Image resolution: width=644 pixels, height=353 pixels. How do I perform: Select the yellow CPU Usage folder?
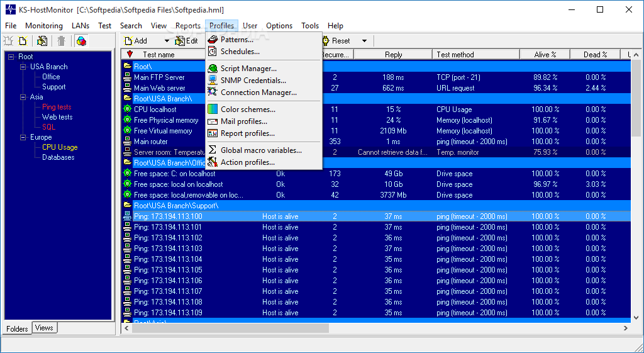pyautogui.click(x=60, y=147)
